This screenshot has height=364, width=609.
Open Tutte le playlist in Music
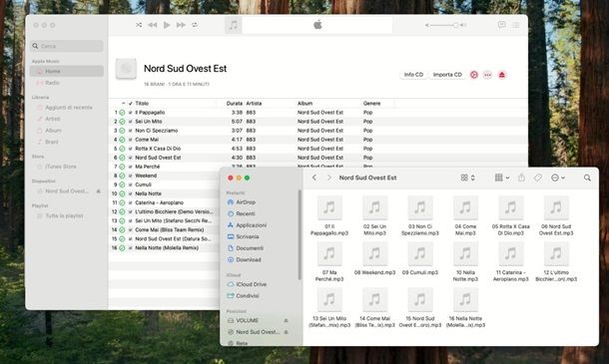67,215
